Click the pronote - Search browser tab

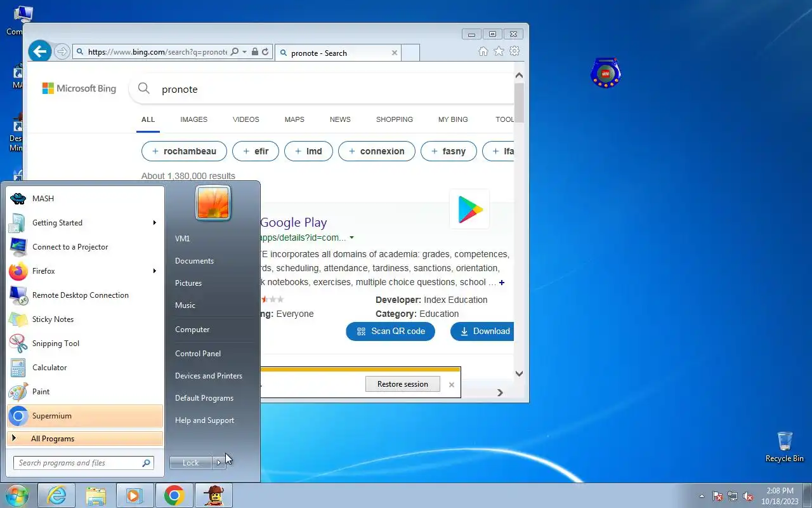[x=338, y=53]
